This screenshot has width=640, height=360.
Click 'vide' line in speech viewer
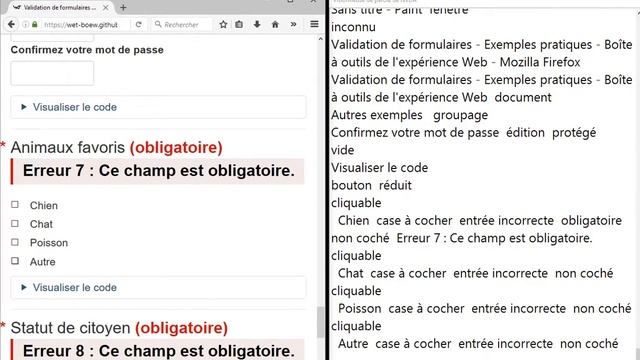[342, 150]
